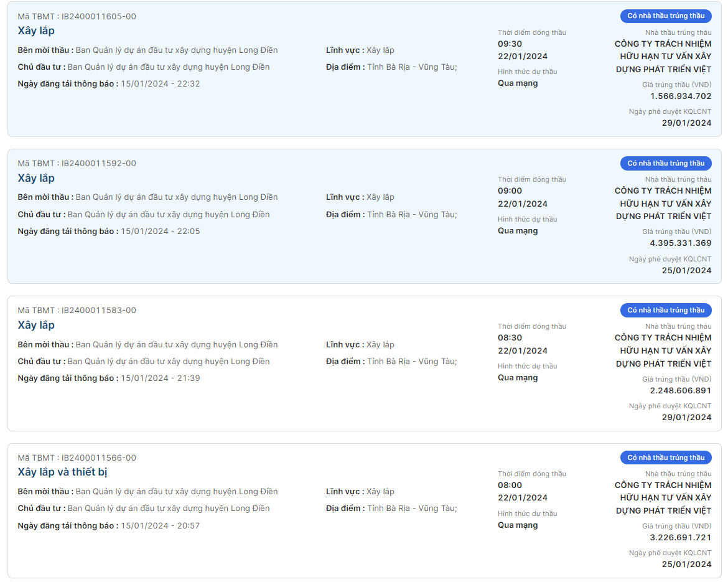728x582 pixels.
Task: Open the Xây lắp title of tender IB2400011583-00
Action: (x=36, y=326)
